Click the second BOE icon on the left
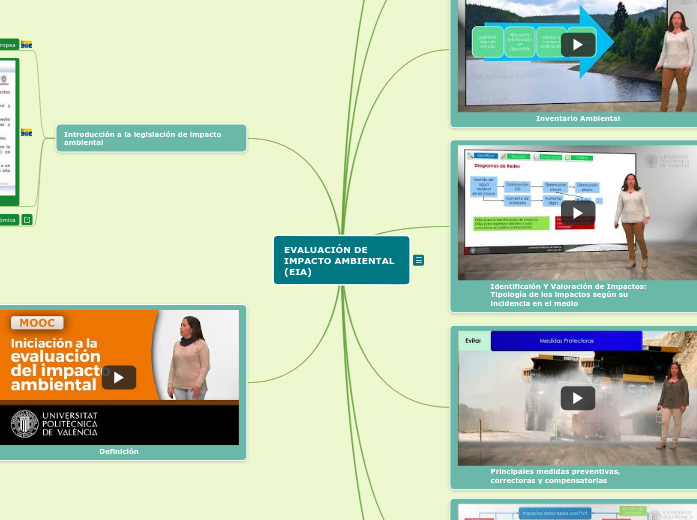This screenshot has height=520, width=697. pyautogui.click(x=26, y=132)
